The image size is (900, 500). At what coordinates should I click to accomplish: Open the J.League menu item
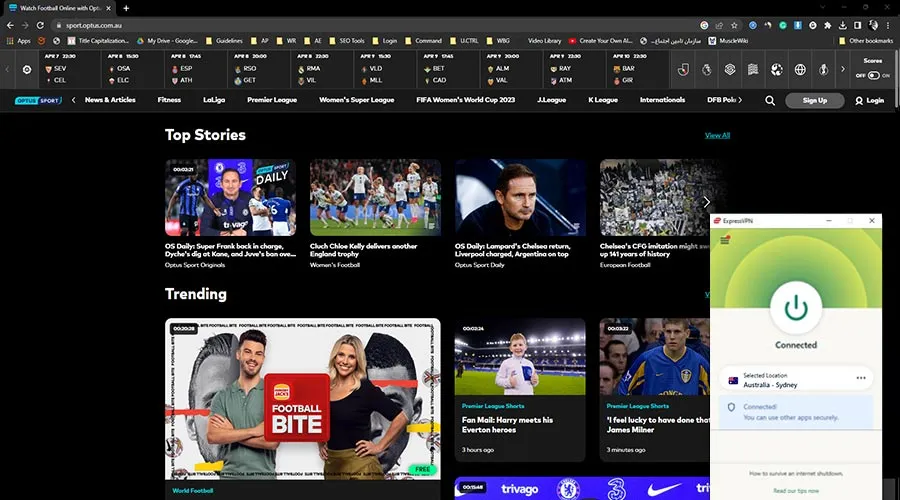click(x=552, y=100)
